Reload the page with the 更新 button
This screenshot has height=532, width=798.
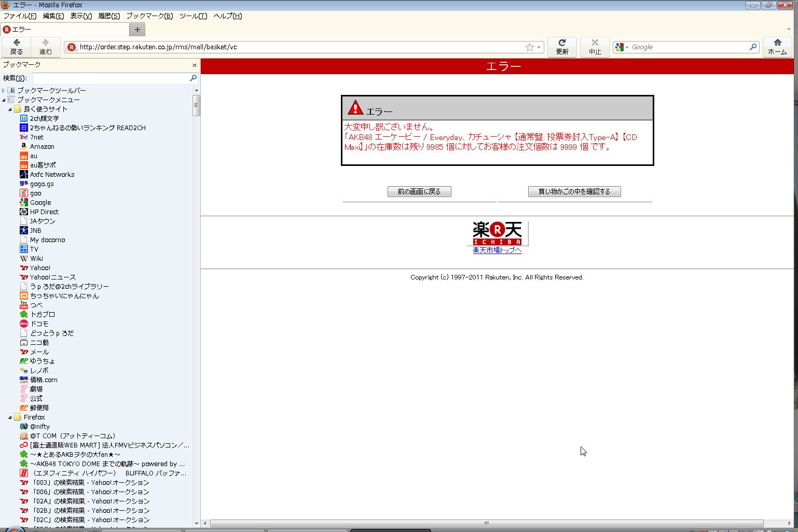tap(562, 47)
